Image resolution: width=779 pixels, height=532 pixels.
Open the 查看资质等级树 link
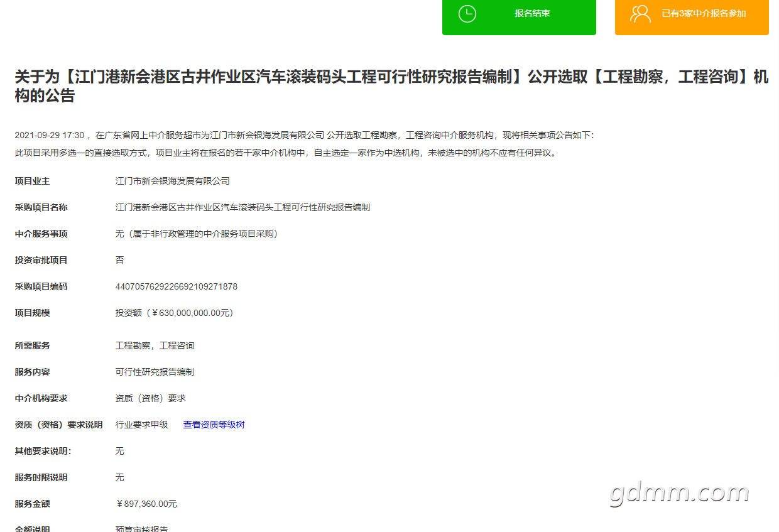pos(214,425)
